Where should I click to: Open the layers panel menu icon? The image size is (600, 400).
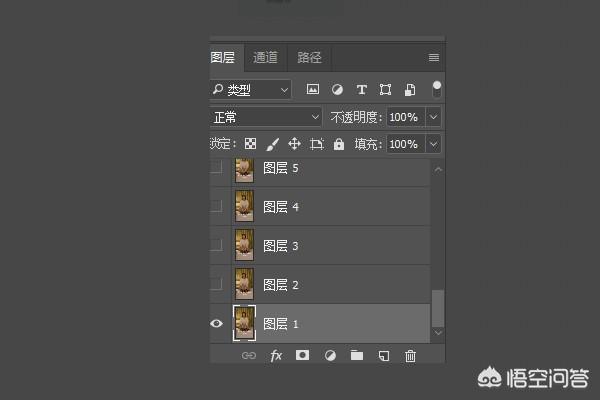(434, 57)
